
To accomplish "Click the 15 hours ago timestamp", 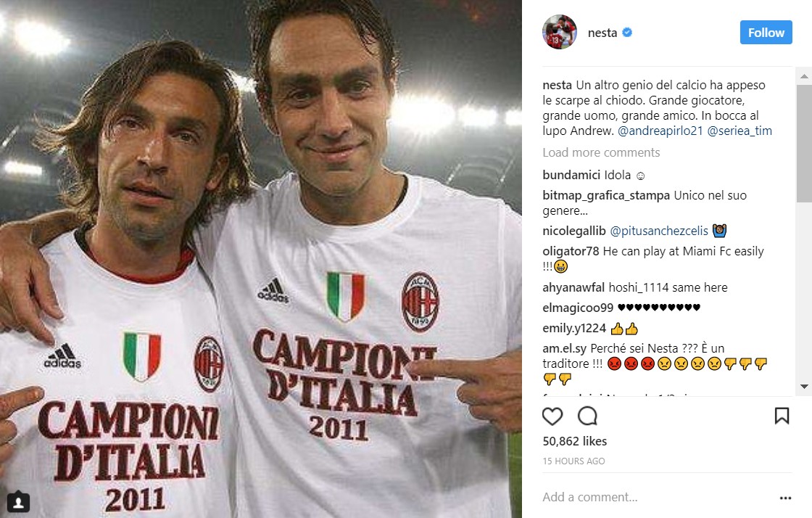I will 573,461.
